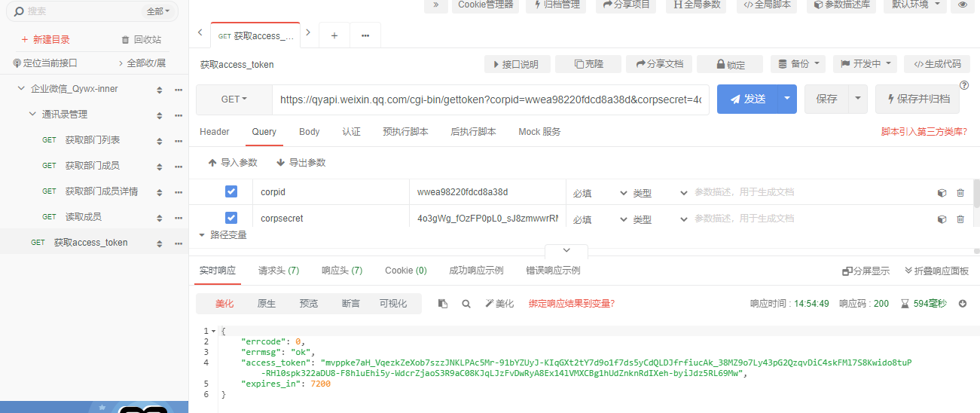
Task: Toggle 全部收/展 in sidebar
Action: [142, 63]
